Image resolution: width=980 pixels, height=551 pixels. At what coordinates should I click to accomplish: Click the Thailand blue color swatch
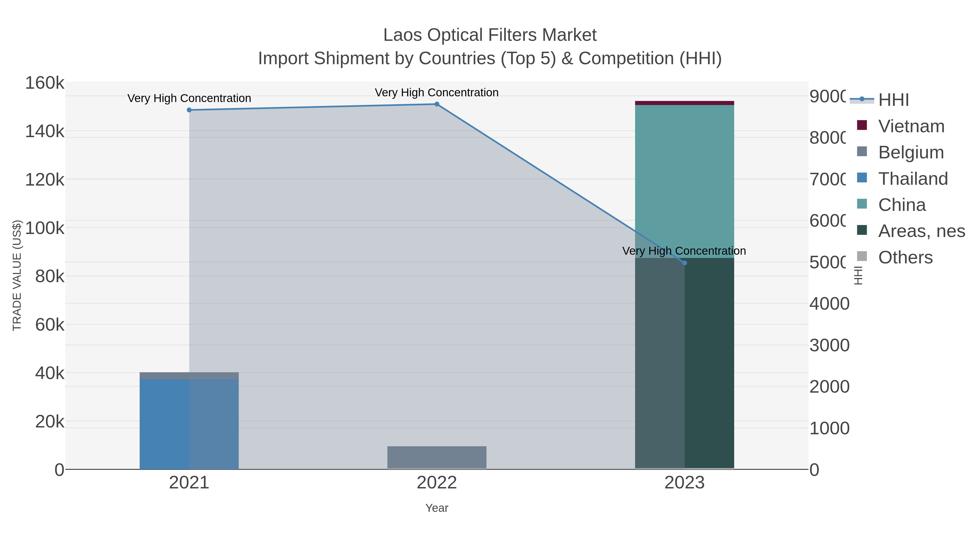tap(862, 178)
